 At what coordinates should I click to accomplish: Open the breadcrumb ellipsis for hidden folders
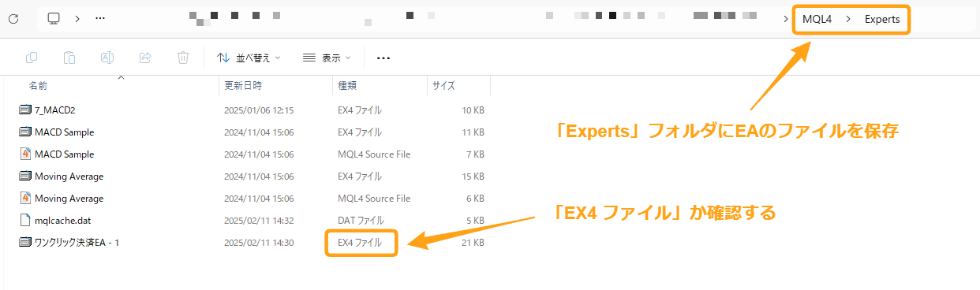coord(100,18)
